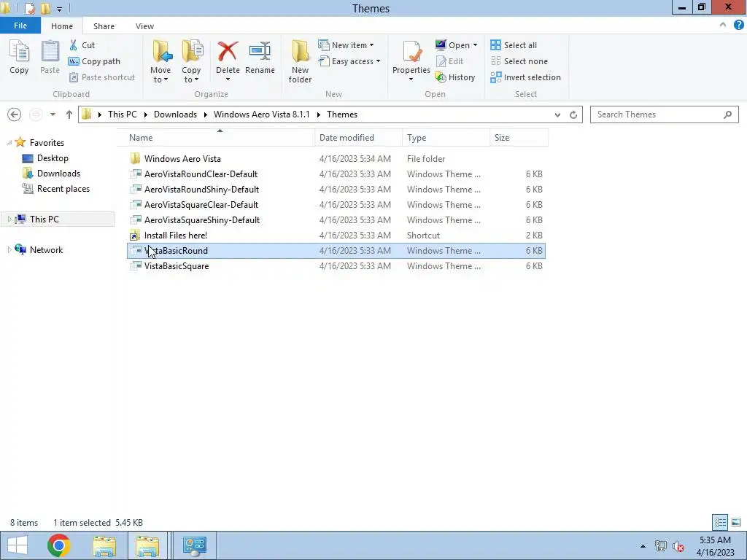
Task: Navigate to Downloads in address bar
Action: (x=175, y=114)
